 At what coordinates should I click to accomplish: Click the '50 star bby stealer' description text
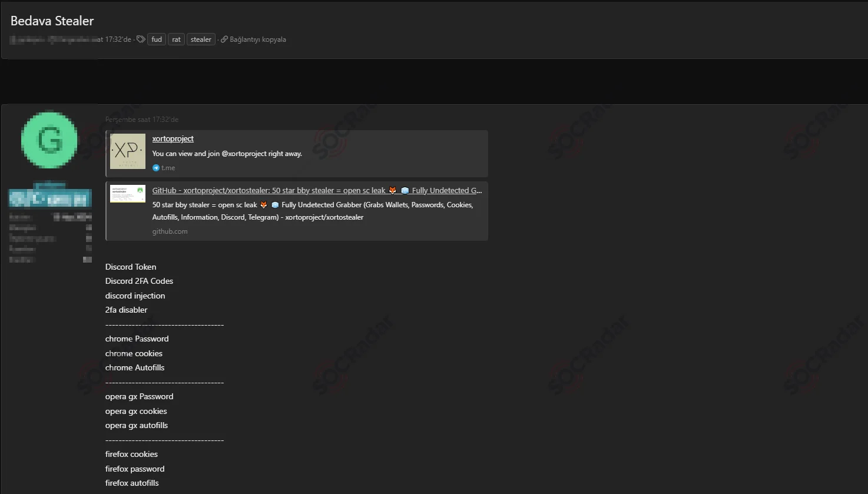(313, 211)
